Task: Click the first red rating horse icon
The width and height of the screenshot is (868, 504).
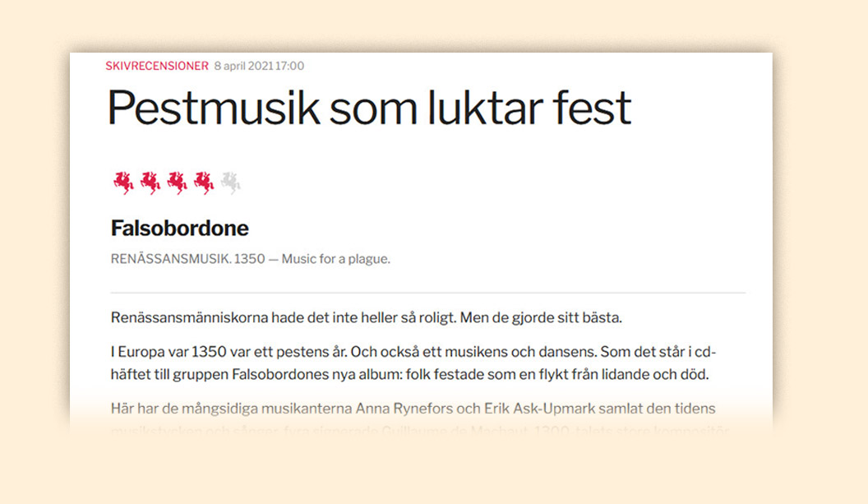Action: click(x=123, y=182)
